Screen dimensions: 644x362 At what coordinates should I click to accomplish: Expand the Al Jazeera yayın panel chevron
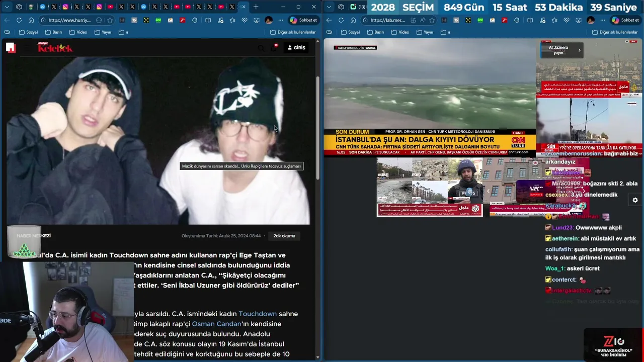[x=579, y=50]
